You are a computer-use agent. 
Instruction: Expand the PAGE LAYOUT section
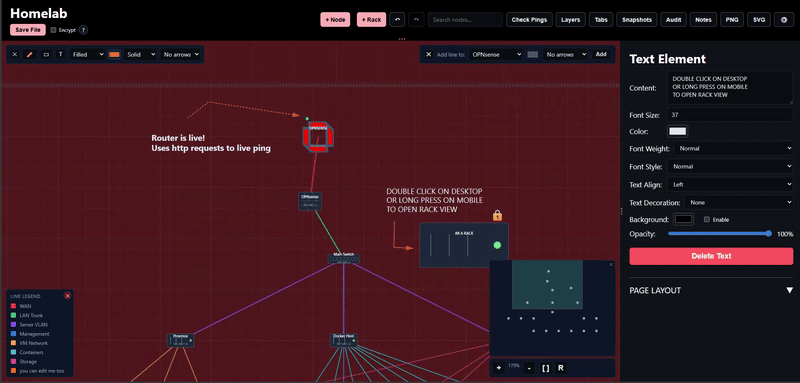point(711,290)
